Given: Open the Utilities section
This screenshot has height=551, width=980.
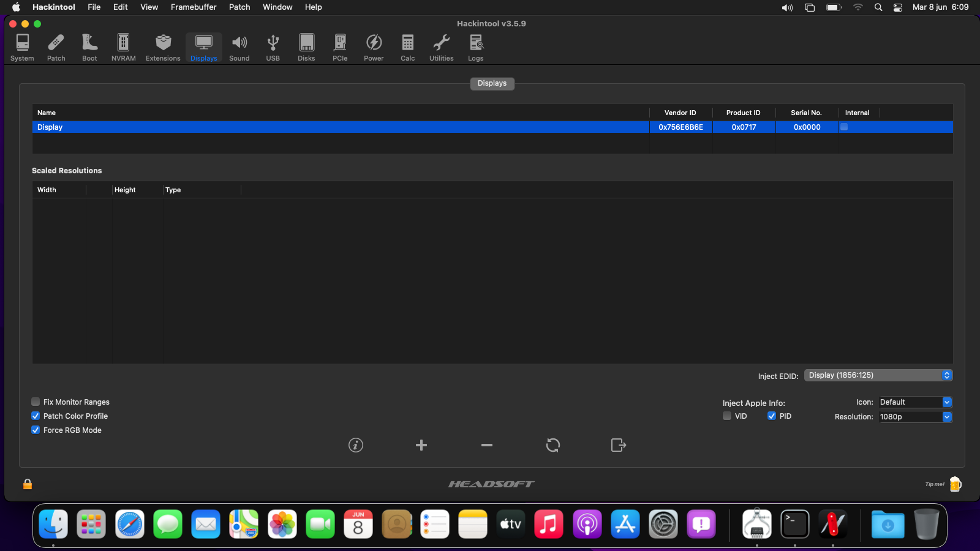Looking at the screenshot, I should pyautogui.click(x=442, y=48).
